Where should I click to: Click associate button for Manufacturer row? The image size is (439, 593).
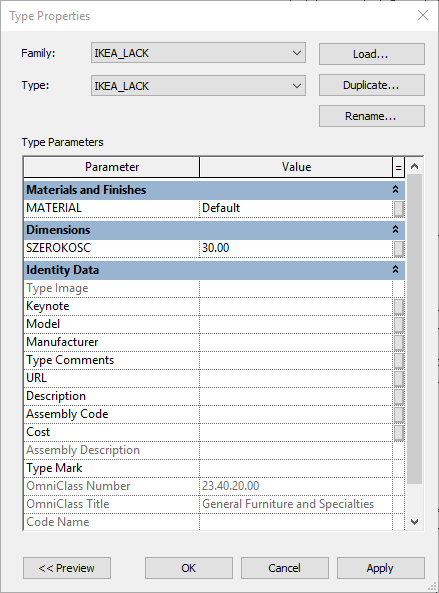pyautogui.click(x=399, y=343)
